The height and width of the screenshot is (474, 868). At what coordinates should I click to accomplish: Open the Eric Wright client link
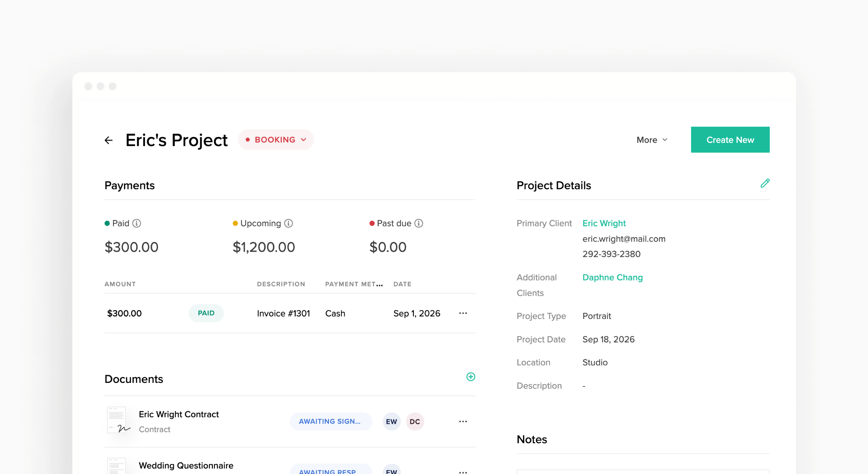604,223
